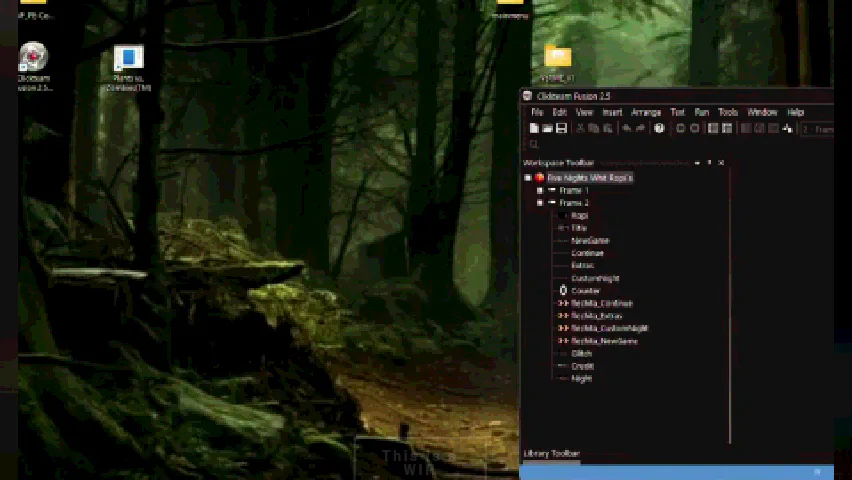Pin the Workspace Toolbar panel

point(709,163)
